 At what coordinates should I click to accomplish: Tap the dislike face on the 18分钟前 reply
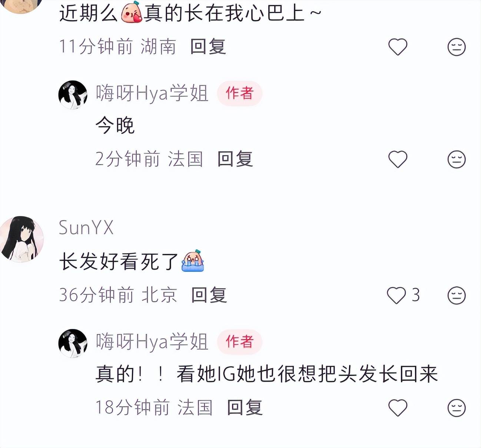[x=456, y=408]
